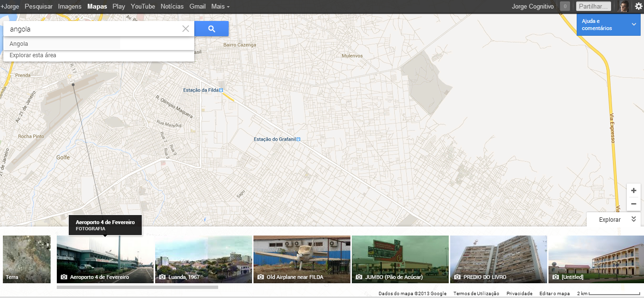Click camera icon on JUMBO thumbnail
The width and height of the screenshot is (644, 298).
click(359, 277)
